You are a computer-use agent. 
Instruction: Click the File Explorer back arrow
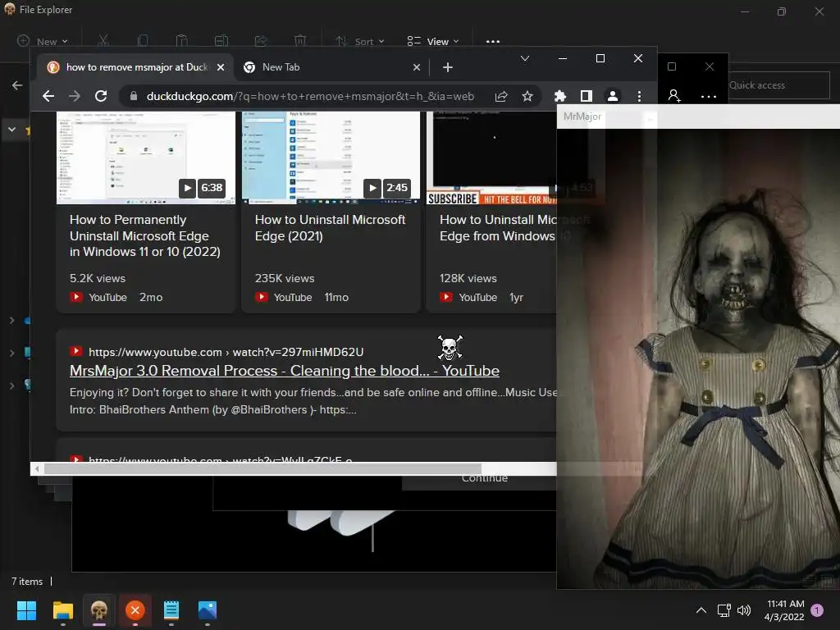pos(17,85)
